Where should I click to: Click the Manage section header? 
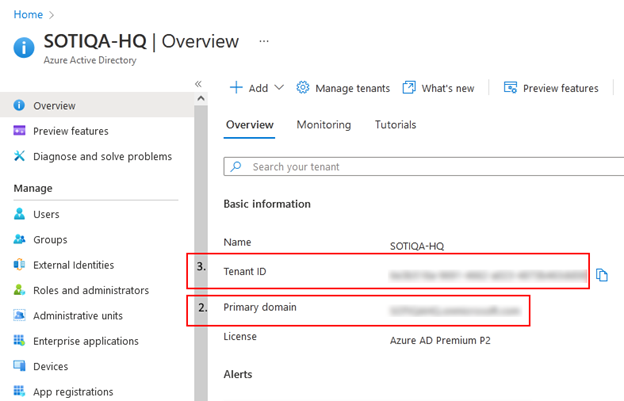33,188
